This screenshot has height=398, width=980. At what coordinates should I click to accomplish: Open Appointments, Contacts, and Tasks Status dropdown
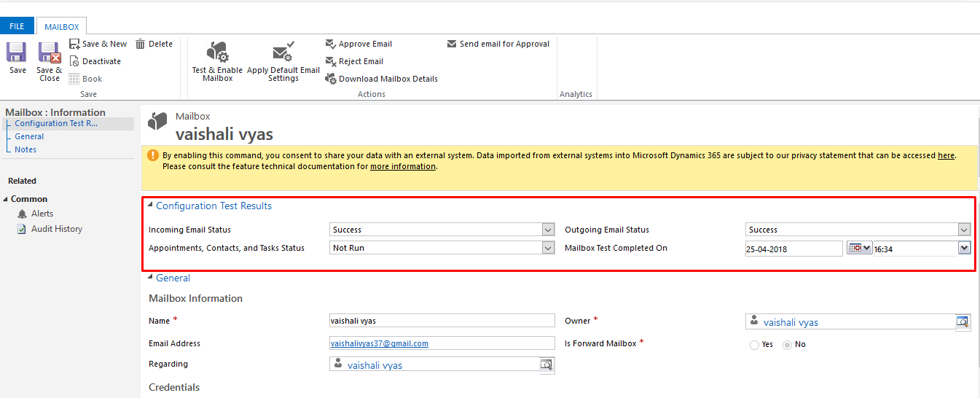tap(549, 248)
